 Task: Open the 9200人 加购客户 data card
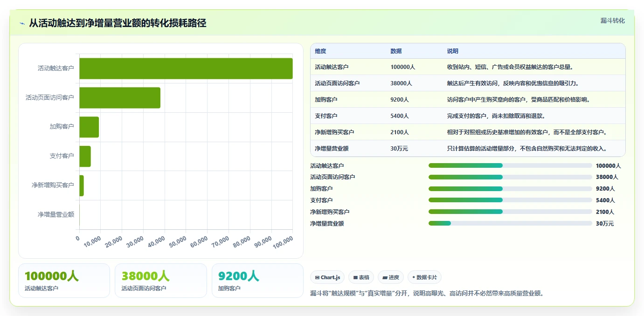tap(257, 281)
